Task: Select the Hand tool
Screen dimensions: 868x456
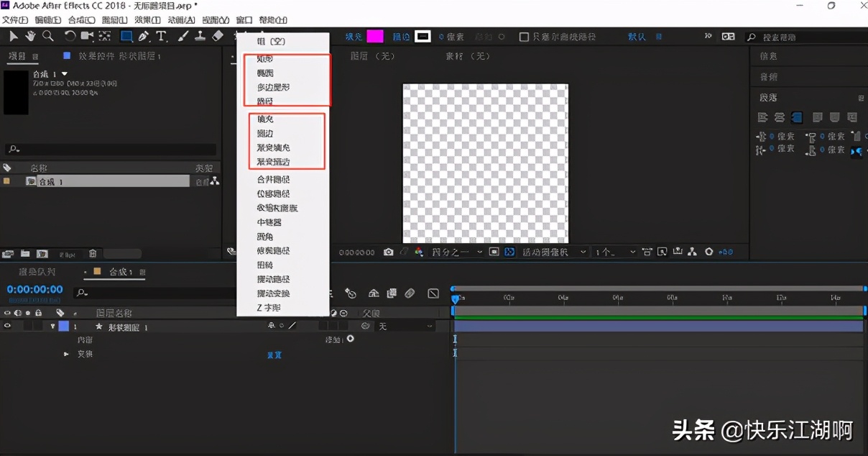Action: coord(32,36)
